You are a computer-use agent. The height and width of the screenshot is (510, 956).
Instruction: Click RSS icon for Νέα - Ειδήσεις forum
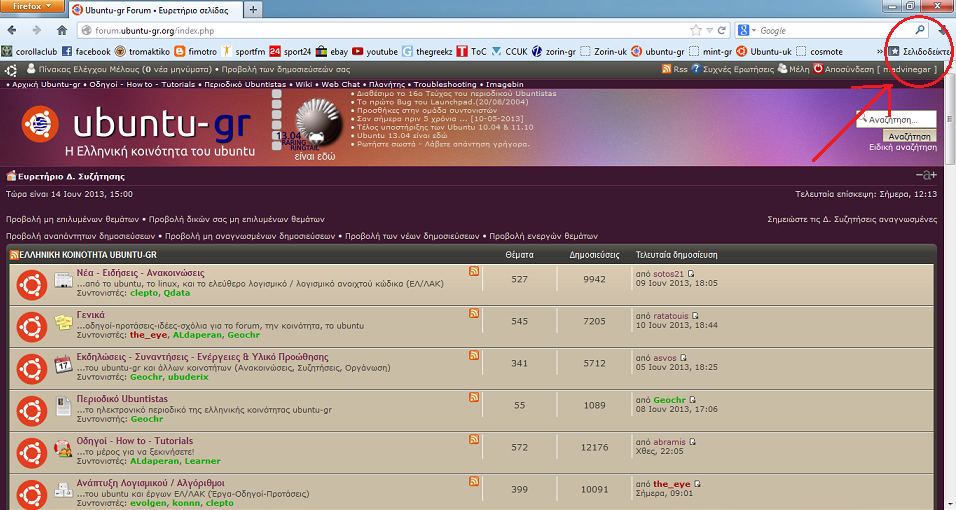click(x=474, y=272)
